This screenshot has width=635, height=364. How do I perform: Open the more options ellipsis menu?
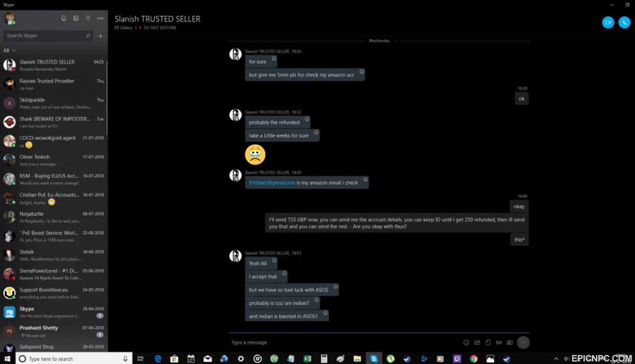[101, 18]
